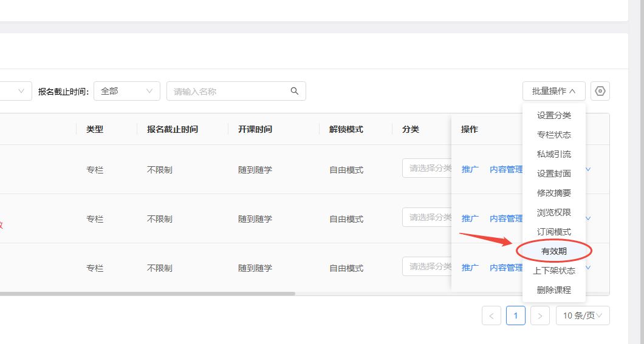Click 专栏 type cell in first row
Image resolution: width=644 pixels, height=344 pixels.
tap(94, 170)
